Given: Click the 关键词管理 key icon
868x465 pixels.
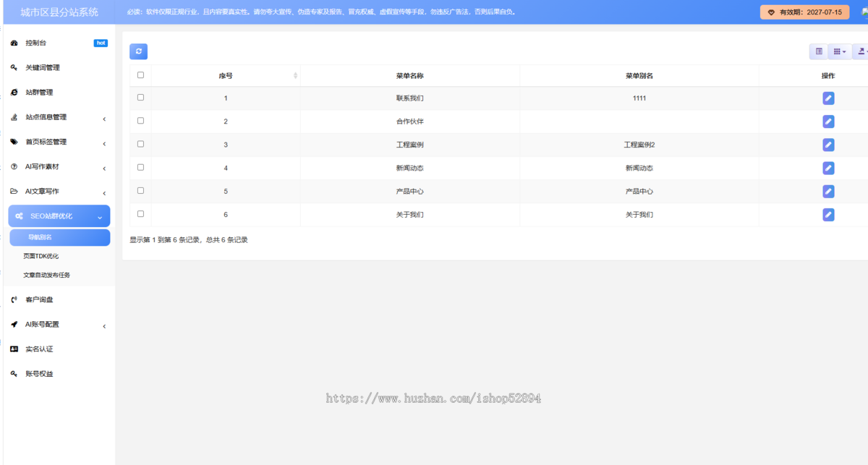Looking at the screenshot, I should click(x=14, y=68).
